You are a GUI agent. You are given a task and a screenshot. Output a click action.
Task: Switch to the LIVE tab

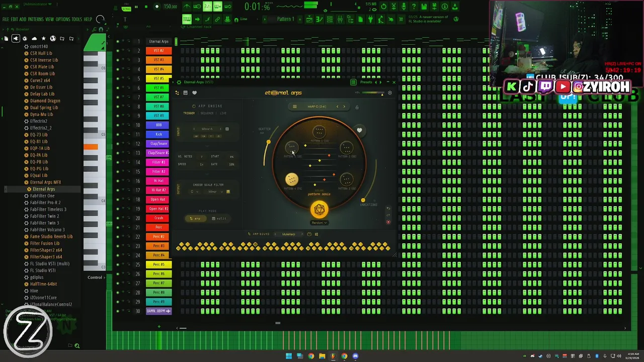click(223, 113)
